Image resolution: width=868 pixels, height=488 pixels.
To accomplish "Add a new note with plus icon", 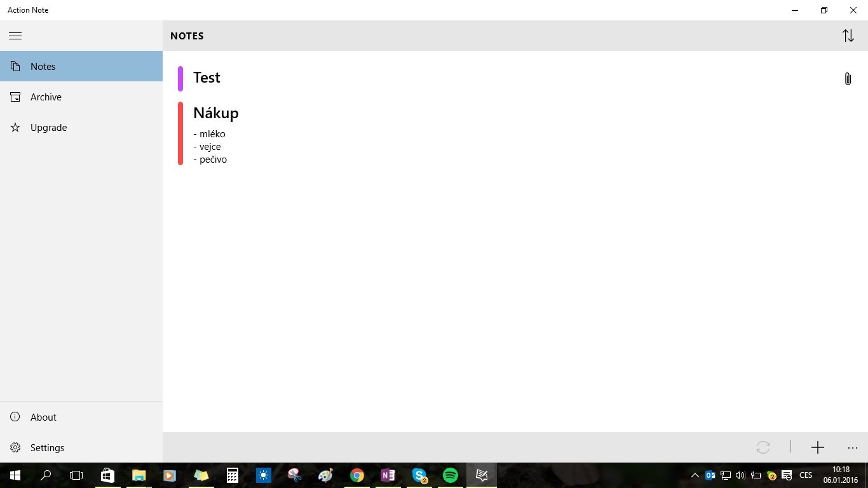I will [x=818, y=447].
